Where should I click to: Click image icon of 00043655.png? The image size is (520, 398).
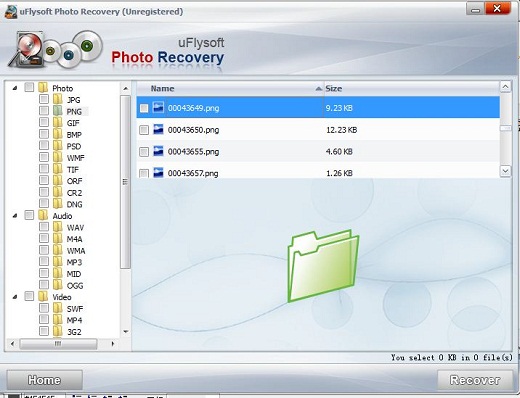(158, 151)
